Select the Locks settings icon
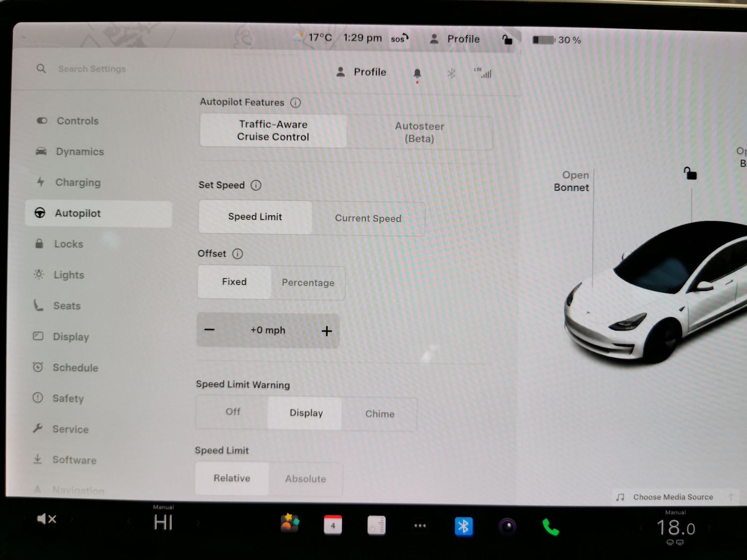The height and width of the screenshot is (560, 747). tap(40, 244)
